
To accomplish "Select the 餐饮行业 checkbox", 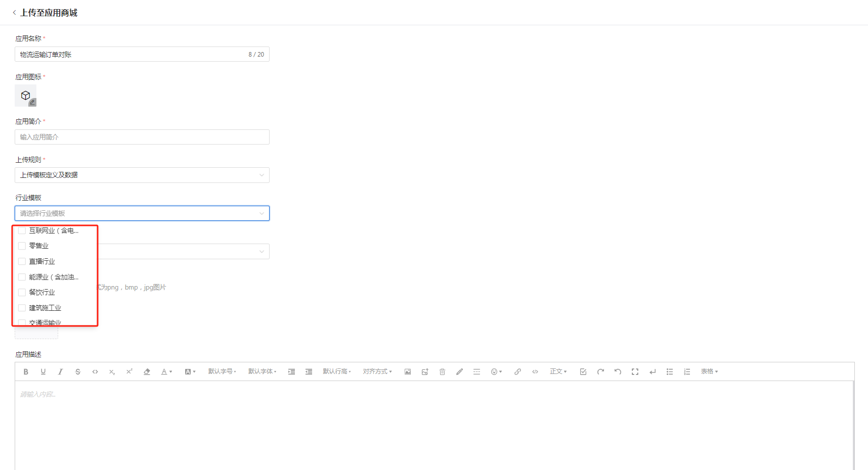I will click(x=22, y=293).
